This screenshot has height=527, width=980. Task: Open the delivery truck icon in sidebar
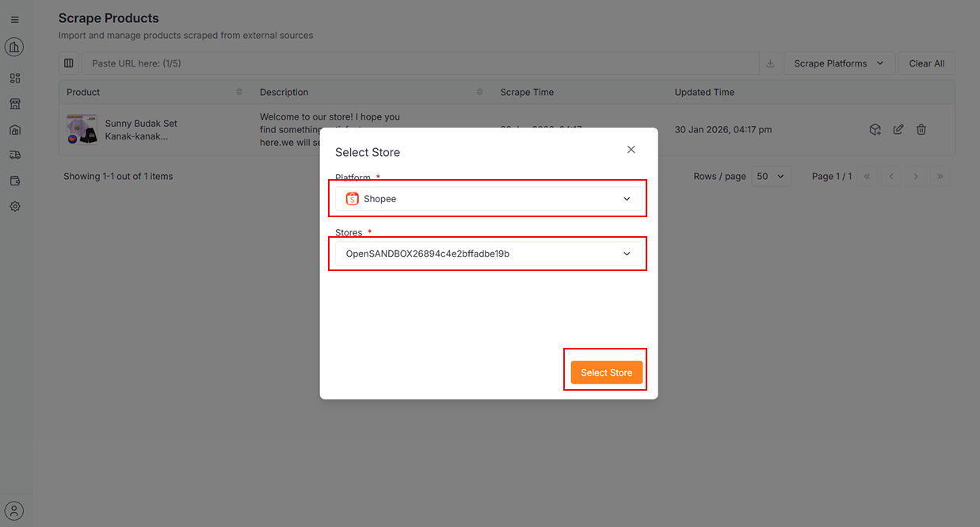click(x=15, y=155)
